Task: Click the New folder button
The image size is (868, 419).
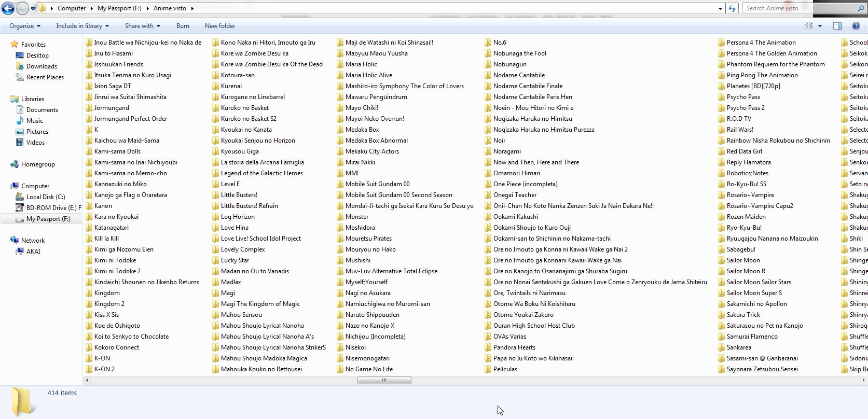Action: pyautogui.click(x=219, y=26)
